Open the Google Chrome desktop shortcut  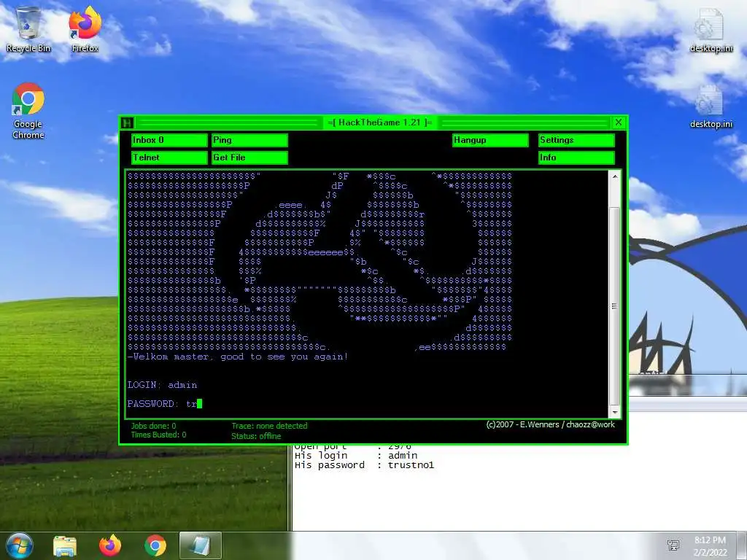tap(28, 111)
